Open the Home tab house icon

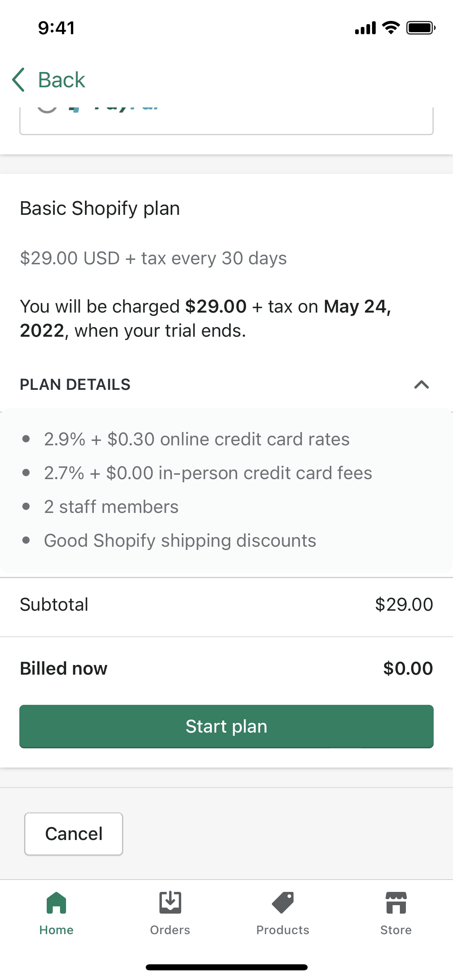pos(56,903)
